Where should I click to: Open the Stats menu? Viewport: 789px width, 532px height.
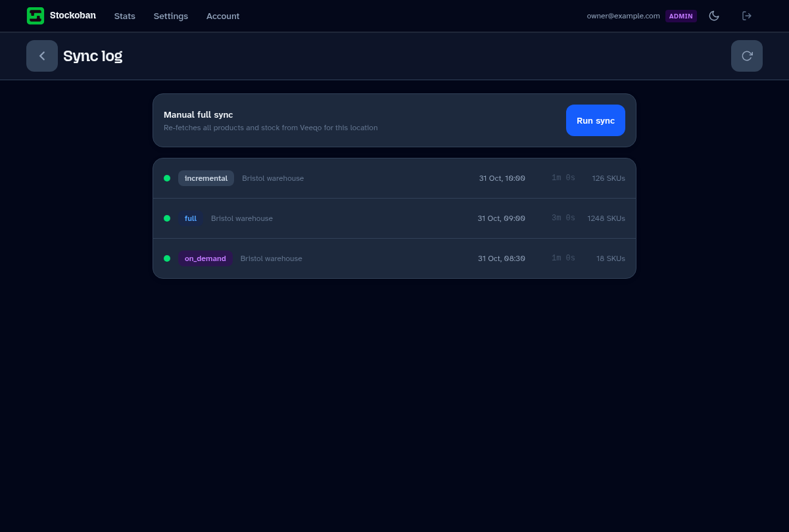tap(124, 16)
